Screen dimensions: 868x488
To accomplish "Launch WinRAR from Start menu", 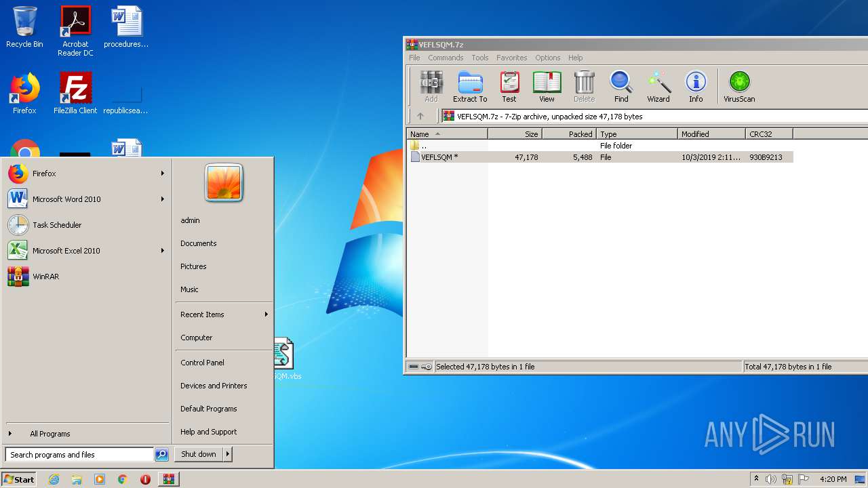I will pyautogui.click(x=86, y=277).
